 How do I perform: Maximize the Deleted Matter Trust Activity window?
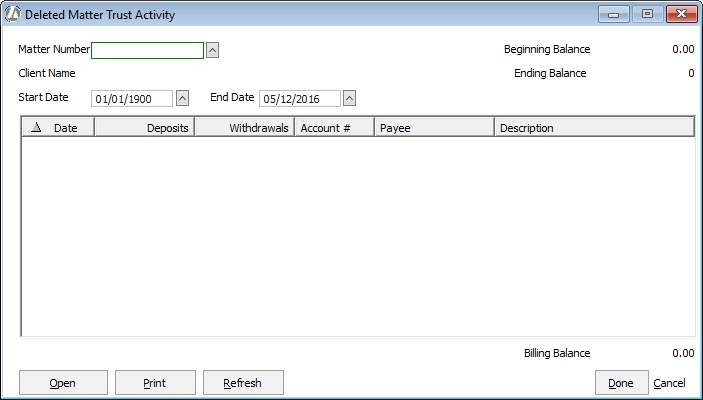647,14
